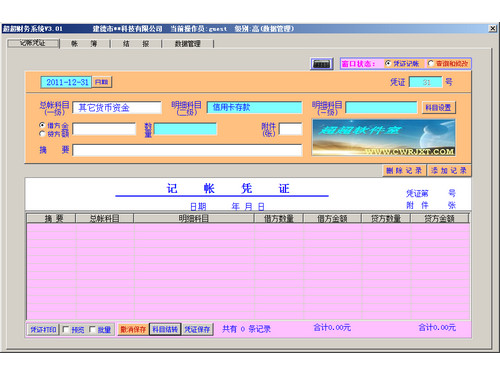
Task: Click the 明细科目 column header in table
Action: pos(194,218)
